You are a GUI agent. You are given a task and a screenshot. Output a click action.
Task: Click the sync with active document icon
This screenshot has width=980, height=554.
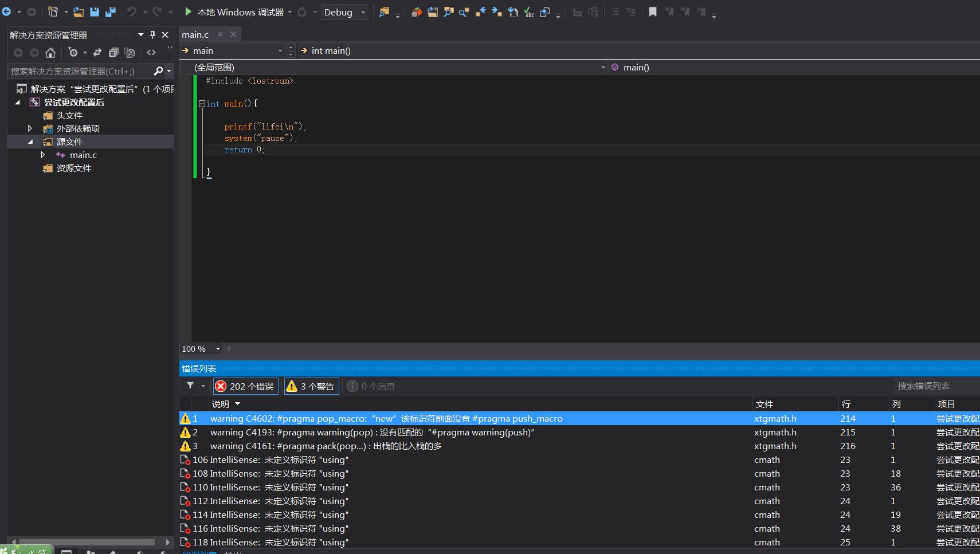pyautogui.click(x=97, y=53)
